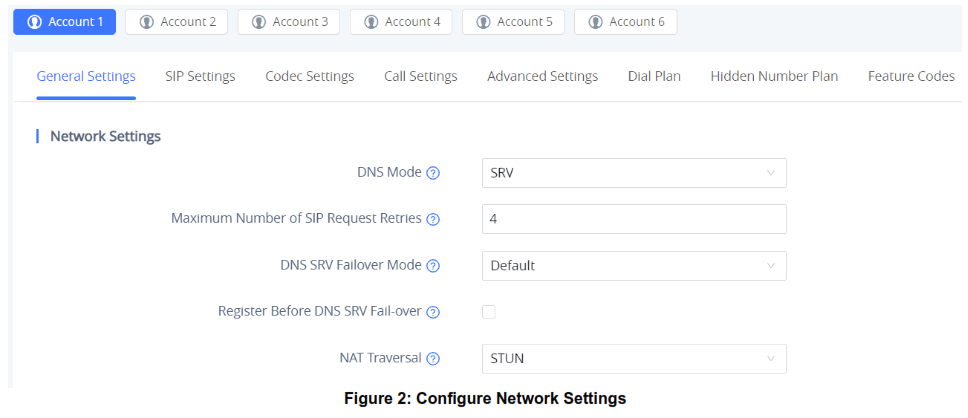Viewport: 968px width, 418px height.
Task: Switch to the Dial Plan tab
Action: click(x=654, y=77)
